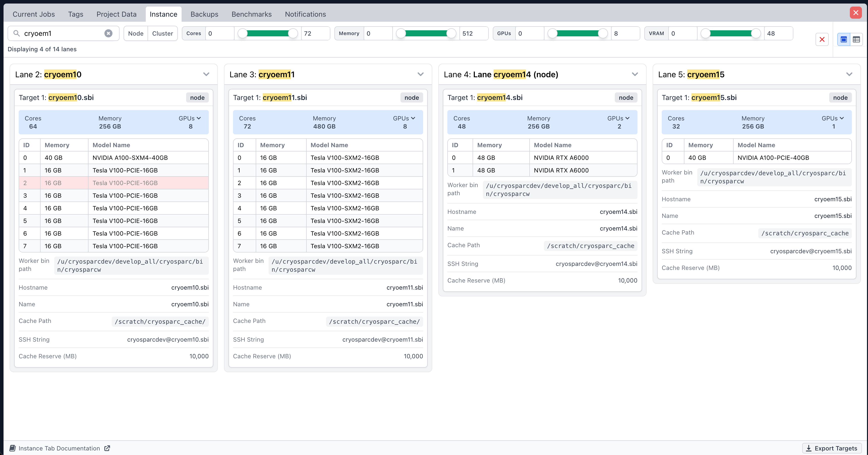Toggle the Node filter button
The height and width of the screenshot is (455, 868).
coord(135,33)
